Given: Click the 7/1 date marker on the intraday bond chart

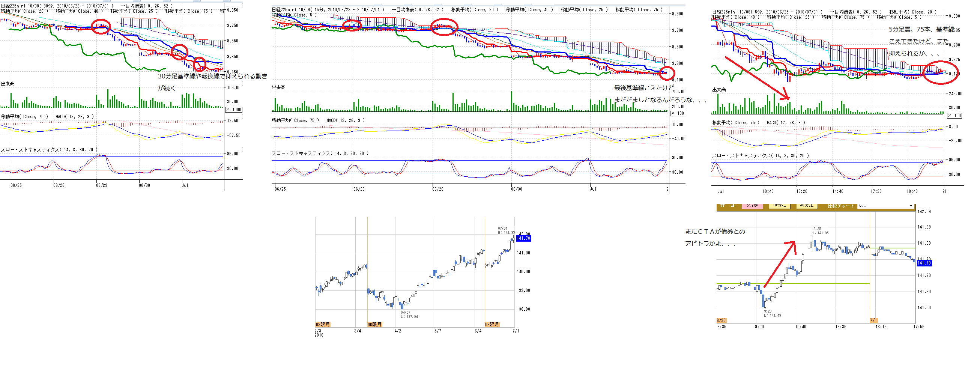Looking at the screenshot, I should click(x=873, y=320).
